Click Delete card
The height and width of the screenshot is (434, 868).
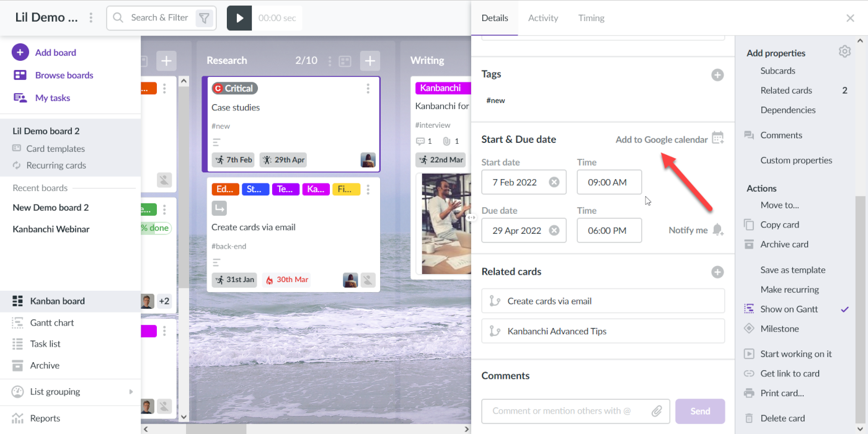tap(782, 418)
